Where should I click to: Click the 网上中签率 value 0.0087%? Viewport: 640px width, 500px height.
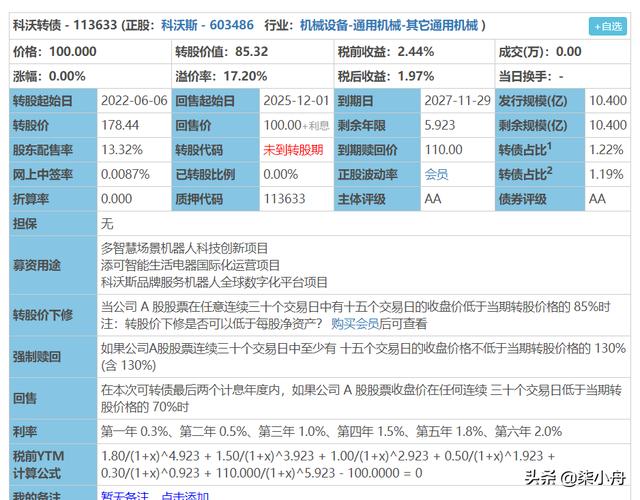125,175
